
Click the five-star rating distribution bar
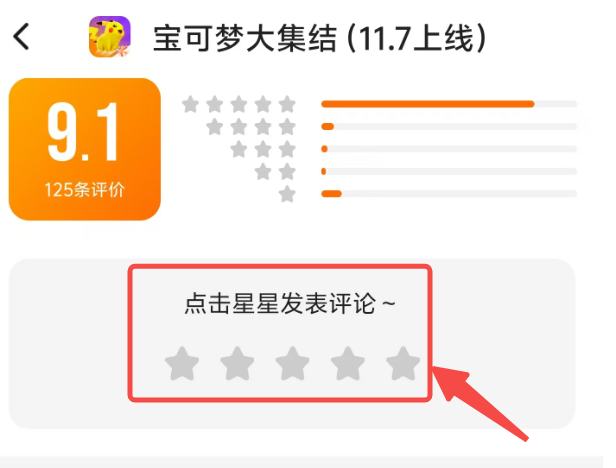pos(449,104)
